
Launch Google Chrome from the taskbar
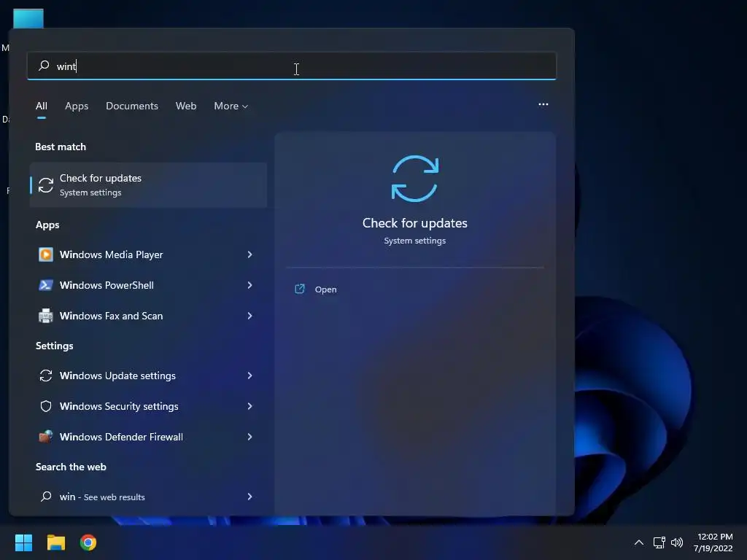pos(88,542)
